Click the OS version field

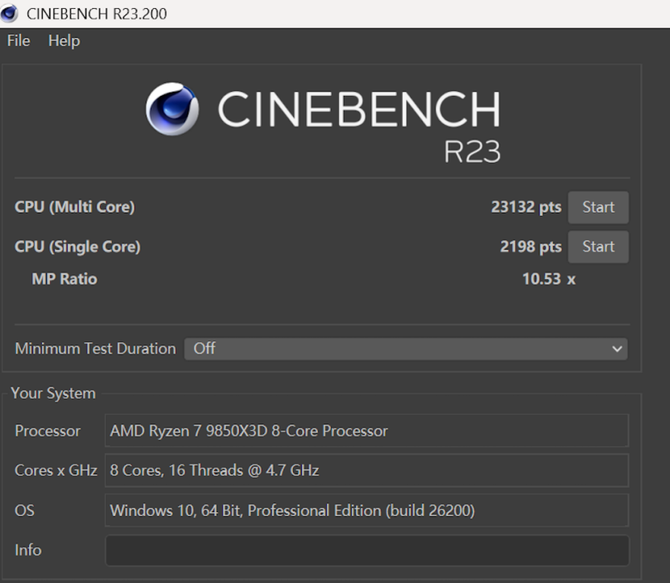366,510
